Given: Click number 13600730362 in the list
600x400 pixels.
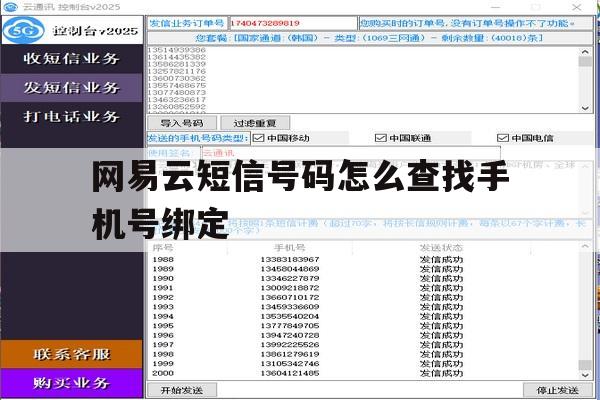Looking at the screenshot, I should [x=176, y=78].
